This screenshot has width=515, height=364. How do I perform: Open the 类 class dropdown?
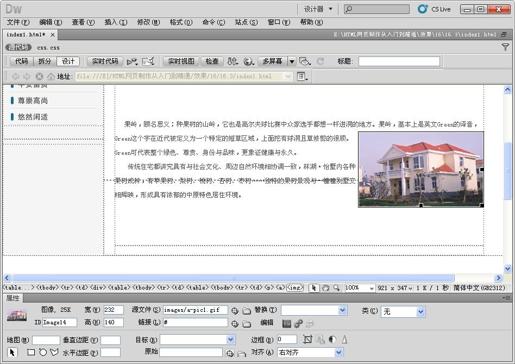pyautogui.click(x=421, y=312)
